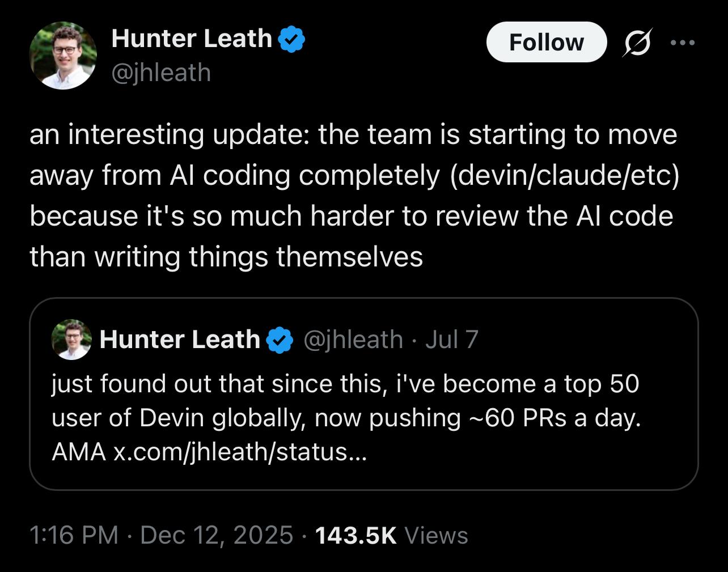This screenshot has height=572, width=728.
Task: Click the quoted text about Devin PRs
Action: [345, 401]
